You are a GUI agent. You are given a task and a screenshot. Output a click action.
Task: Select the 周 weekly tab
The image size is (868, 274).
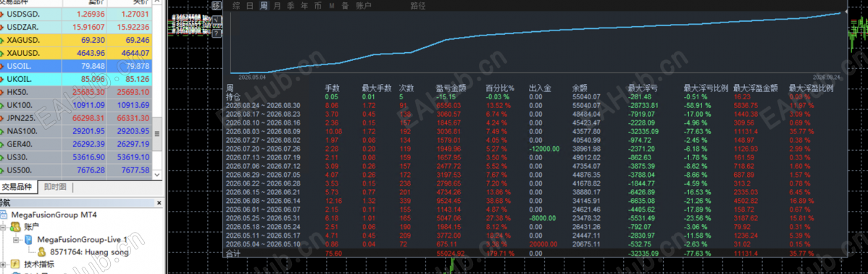pyautogui.click(x=264, y=6)
